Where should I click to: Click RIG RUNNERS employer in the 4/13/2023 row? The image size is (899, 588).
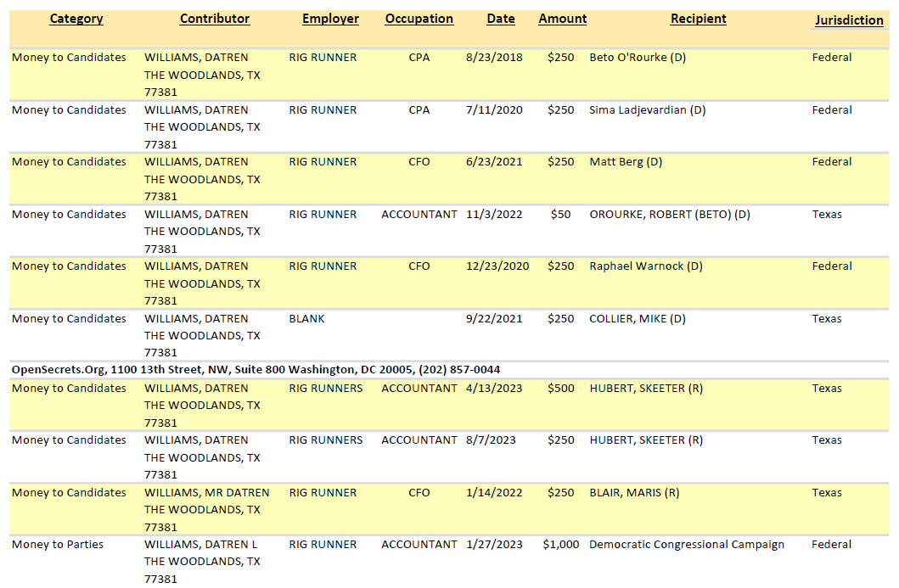[x=326, y=389]
